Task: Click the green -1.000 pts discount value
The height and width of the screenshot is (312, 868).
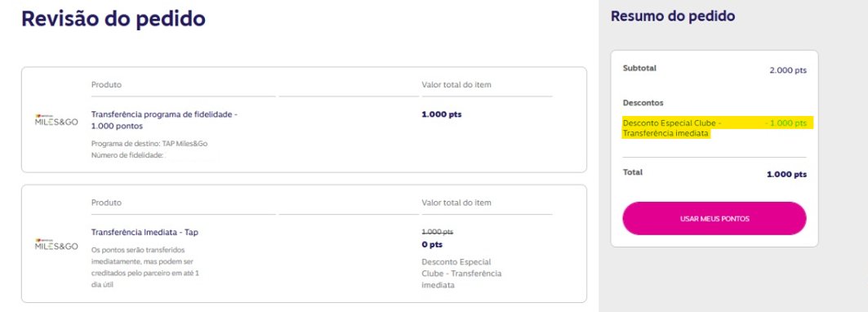Action: (x=786, y=123)
